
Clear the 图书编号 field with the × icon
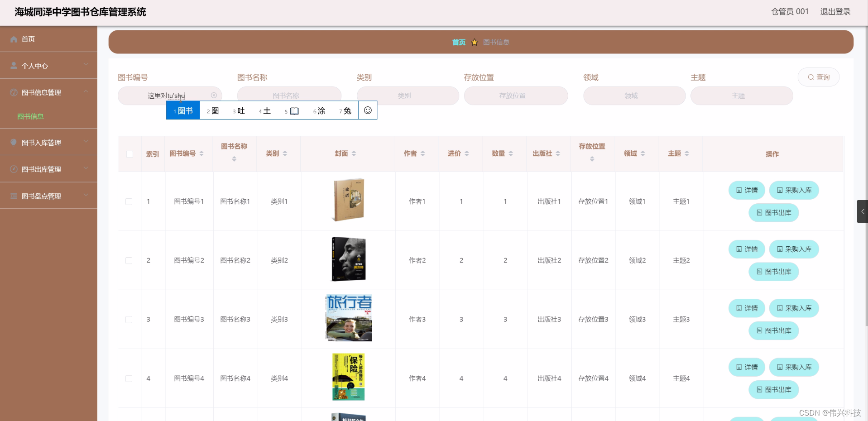click(214, 95)
